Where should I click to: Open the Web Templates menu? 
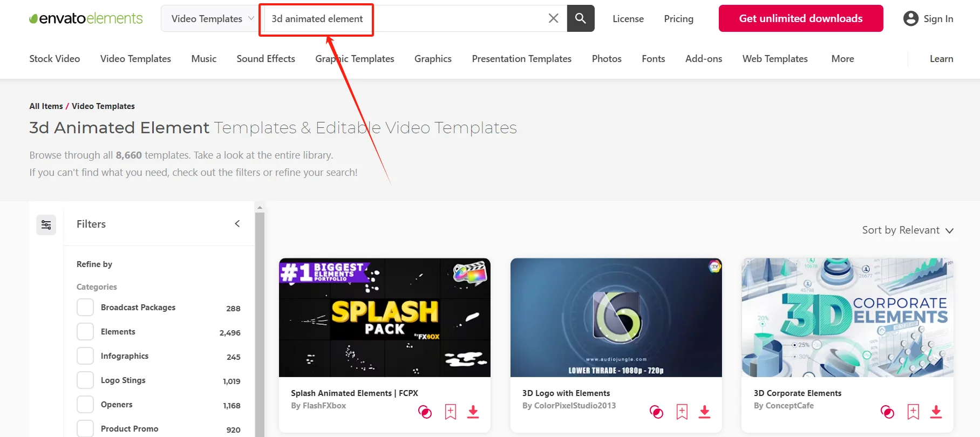775,59
